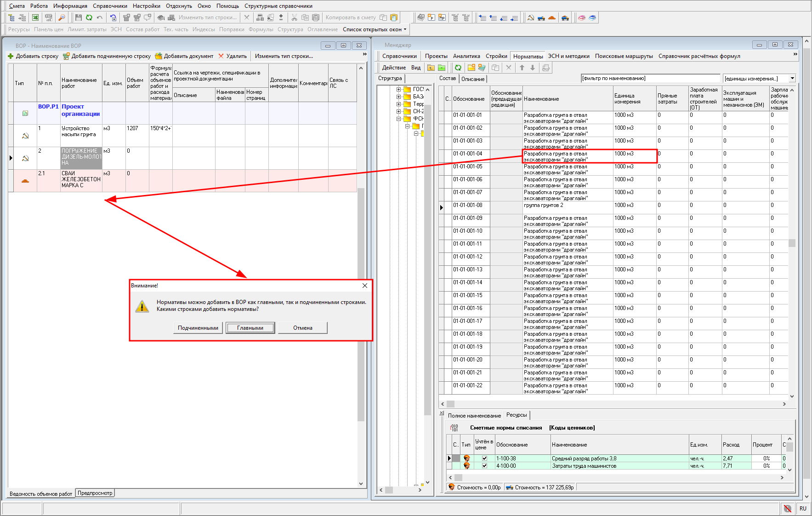Switch to the Предпросмотр tab
Viewport: 812px width, 516px height.
95,493
